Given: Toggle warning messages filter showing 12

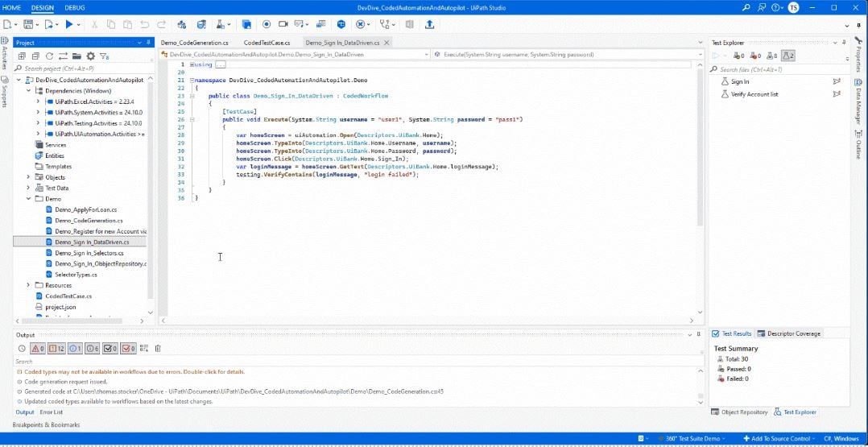Looking at the screenshot, I should (x=56, y=349).
